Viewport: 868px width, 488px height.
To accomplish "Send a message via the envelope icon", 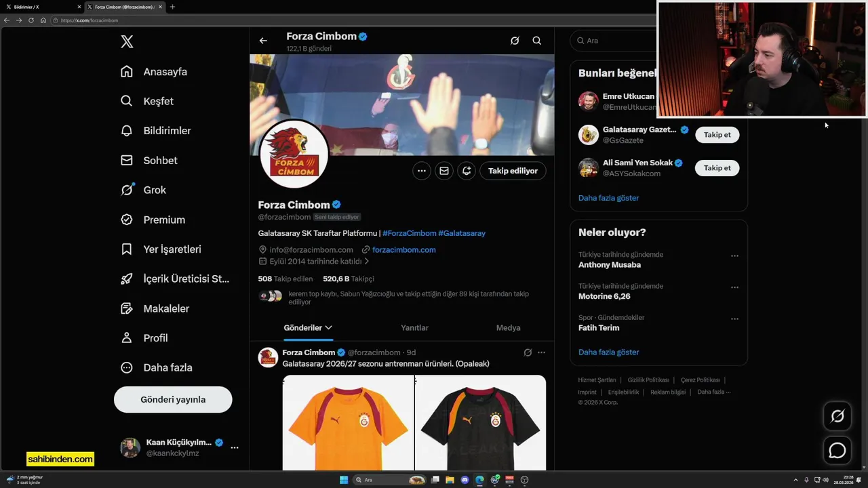I will tap(444, 171).
